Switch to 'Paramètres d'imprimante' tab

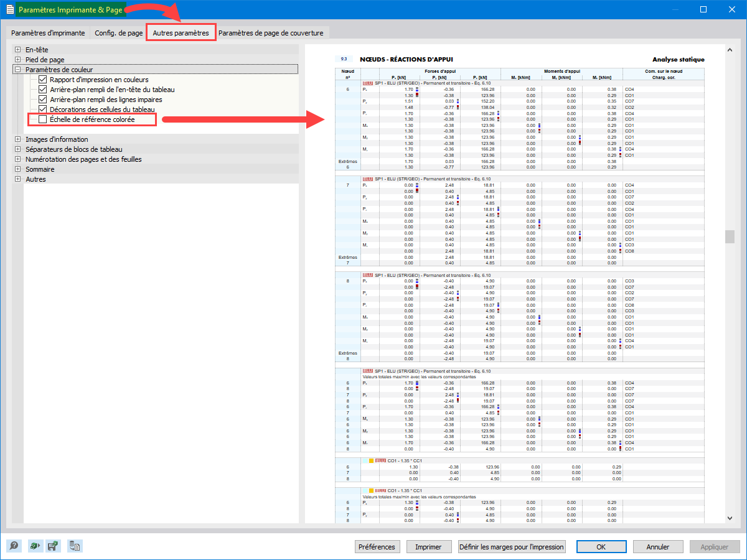coord(47,33)
